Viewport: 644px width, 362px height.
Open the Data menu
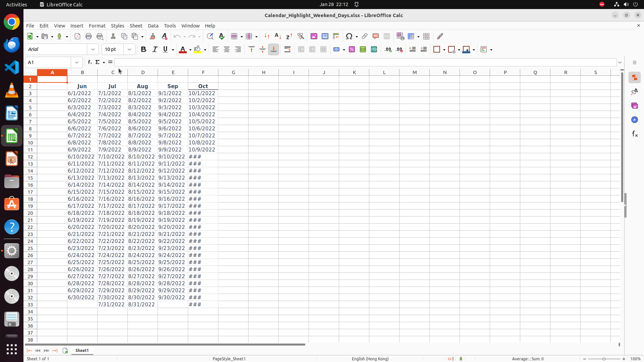tap(153, 26)
